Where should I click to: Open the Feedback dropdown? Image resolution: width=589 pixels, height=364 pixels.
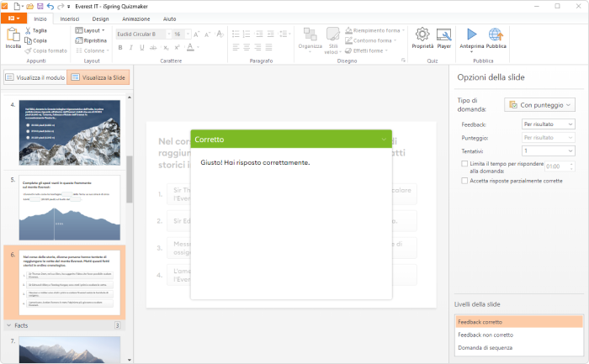click(x=547, y=124)
